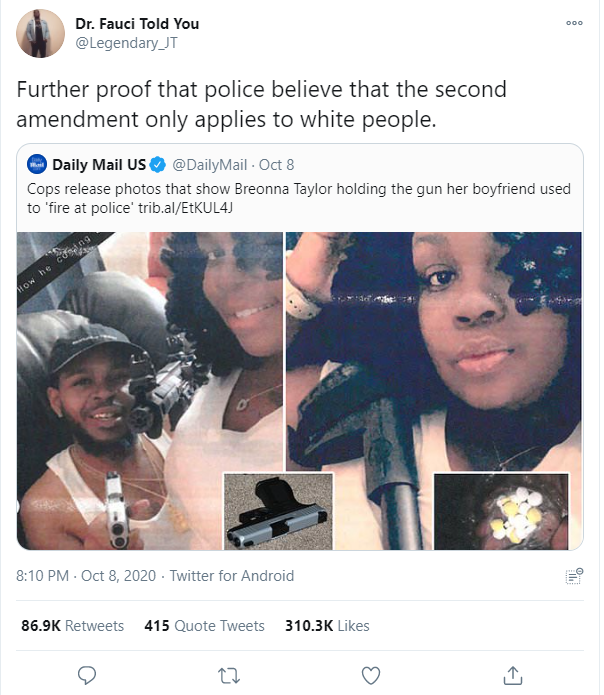This screenshot has width=604, height=695.
Task: Open the trib.al/EtKUL4J link
Action: (x=185, y=208)
